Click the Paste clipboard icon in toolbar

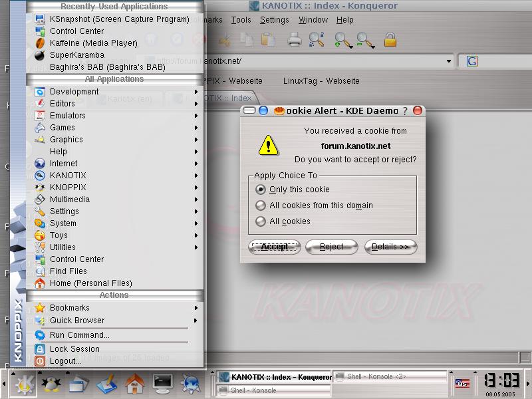[268, 39]
